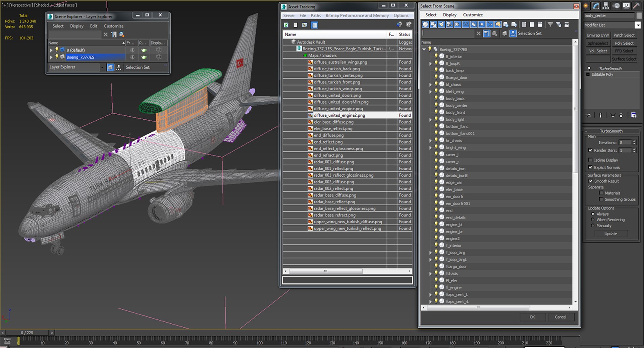
Task: Collapse the TurboSmooth rollout header
Action: (611, 131)
